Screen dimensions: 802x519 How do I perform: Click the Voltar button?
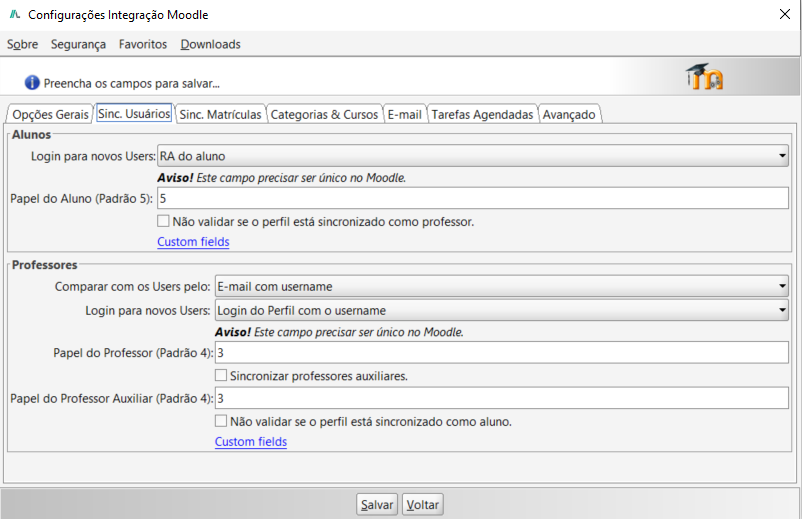(422, 505)
